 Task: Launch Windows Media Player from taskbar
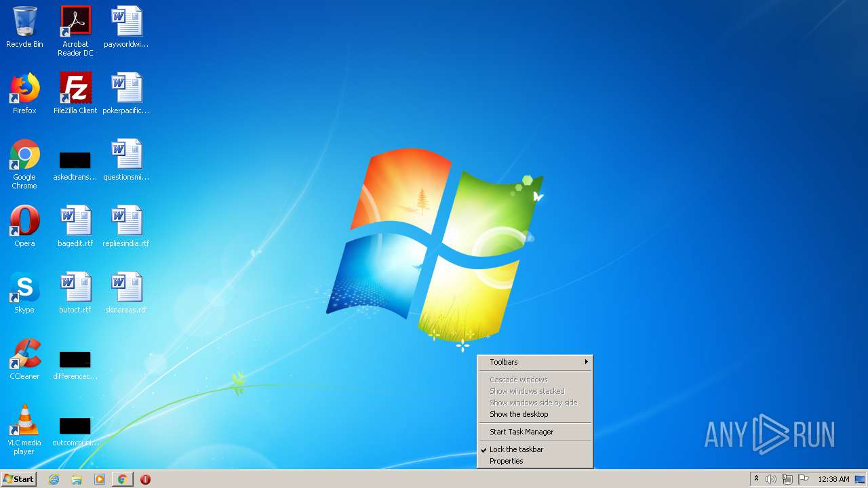[x=100, y=479]
